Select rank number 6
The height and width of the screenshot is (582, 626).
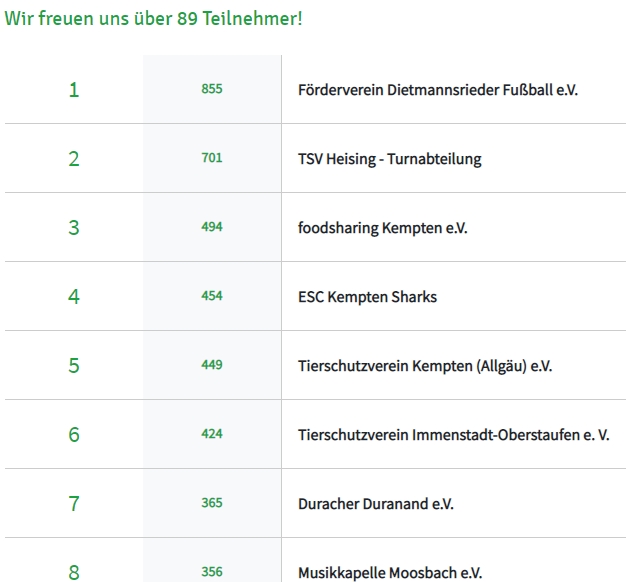pos(73,434)
